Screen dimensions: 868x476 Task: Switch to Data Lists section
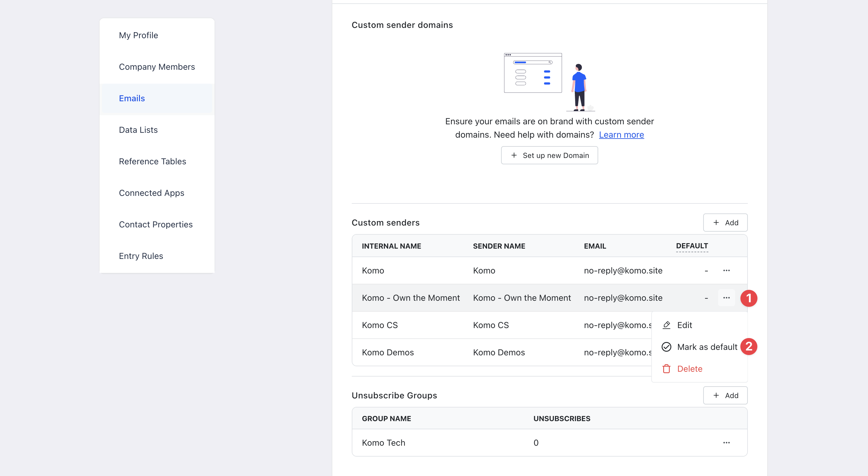pyautogui.click(x=138, y=130)
